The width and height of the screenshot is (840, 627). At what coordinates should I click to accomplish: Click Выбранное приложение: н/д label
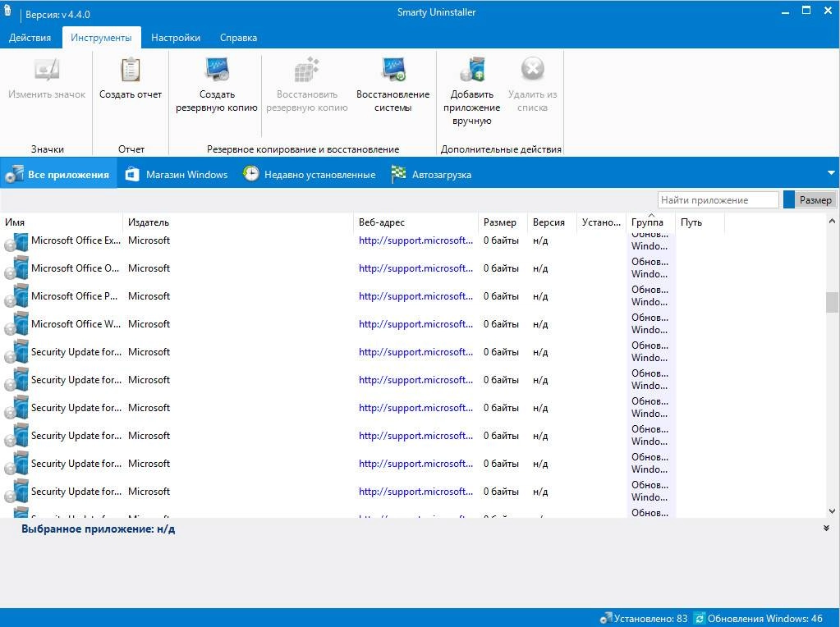pyautogui.click(x=98, y=529)
